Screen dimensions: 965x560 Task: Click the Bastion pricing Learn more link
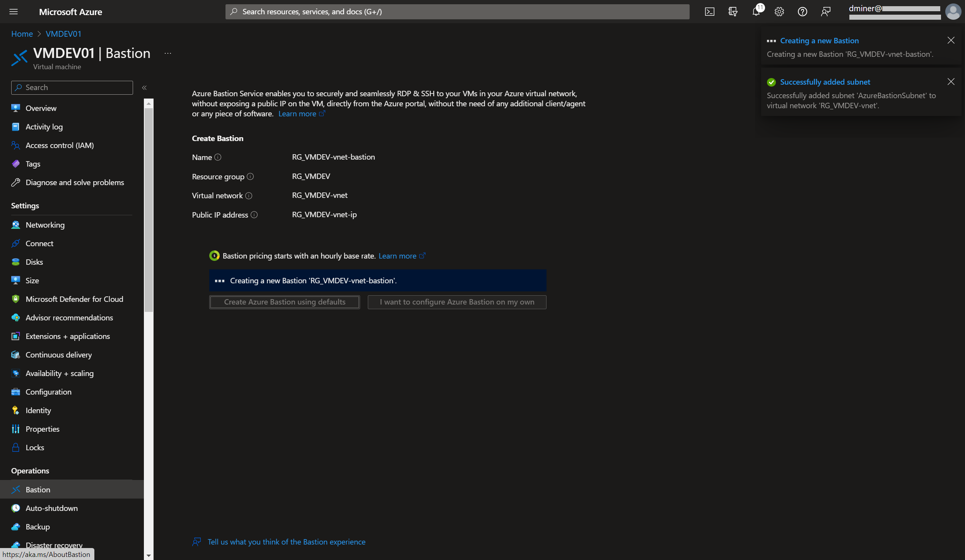click(397, 256)
